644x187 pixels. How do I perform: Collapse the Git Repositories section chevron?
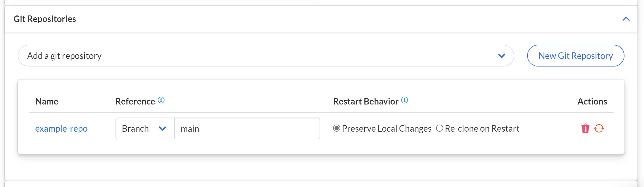tap(626, 19)
